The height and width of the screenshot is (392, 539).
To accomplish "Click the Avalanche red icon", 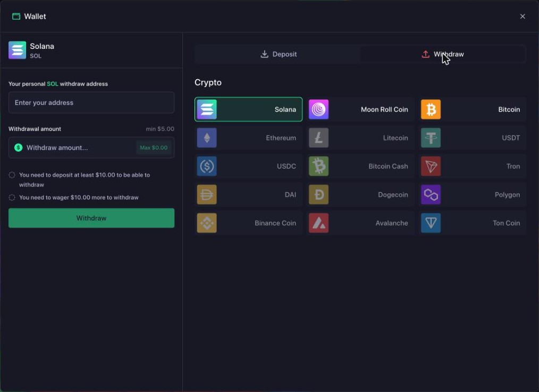I will pyautogui.click(x=318, y=223).
